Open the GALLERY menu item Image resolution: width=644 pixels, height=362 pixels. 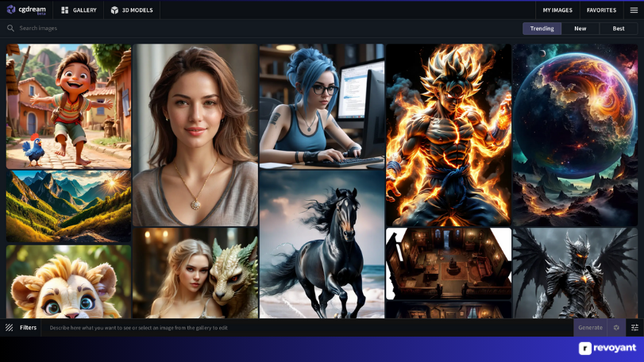(79, 10)
